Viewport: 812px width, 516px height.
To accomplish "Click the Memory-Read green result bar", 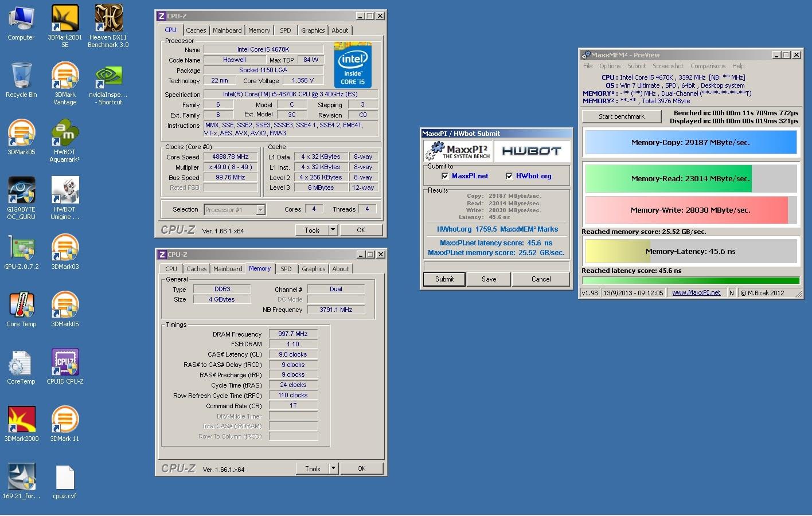I will 668,178.
